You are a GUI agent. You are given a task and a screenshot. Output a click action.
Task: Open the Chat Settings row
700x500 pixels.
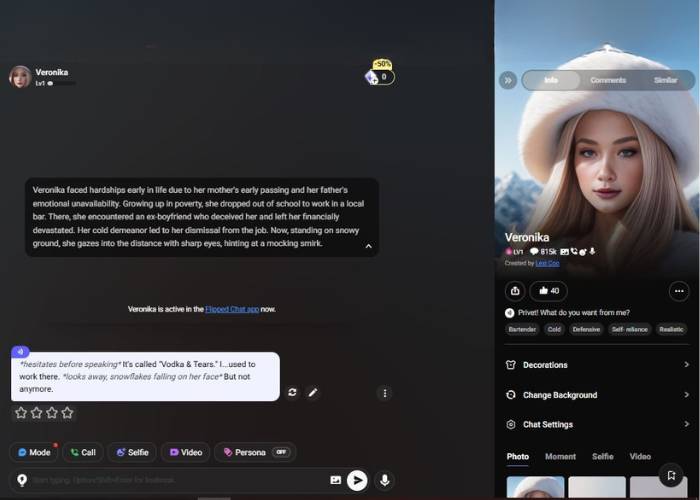598,424
